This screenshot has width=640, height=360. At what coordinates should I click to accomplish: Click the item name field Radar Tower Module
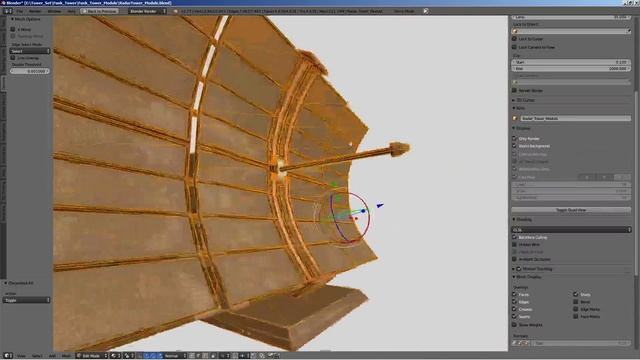point(576,118)
